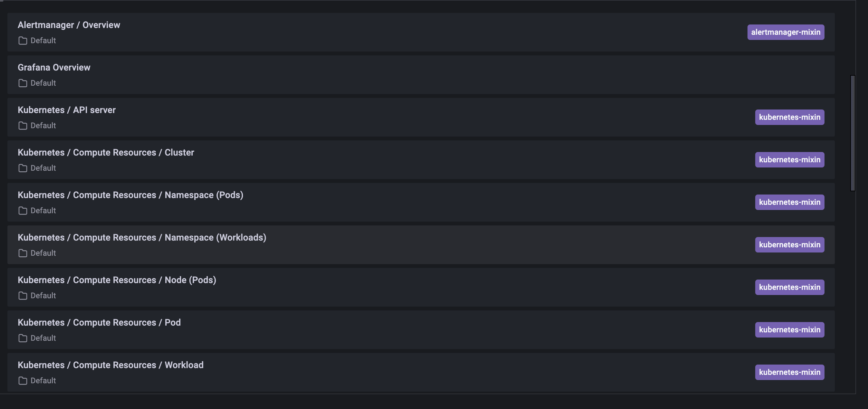The height and width of the screenshot is (409, 868).
Task: Open the Grafana Overview dashboard
Action: click(54, 67)
